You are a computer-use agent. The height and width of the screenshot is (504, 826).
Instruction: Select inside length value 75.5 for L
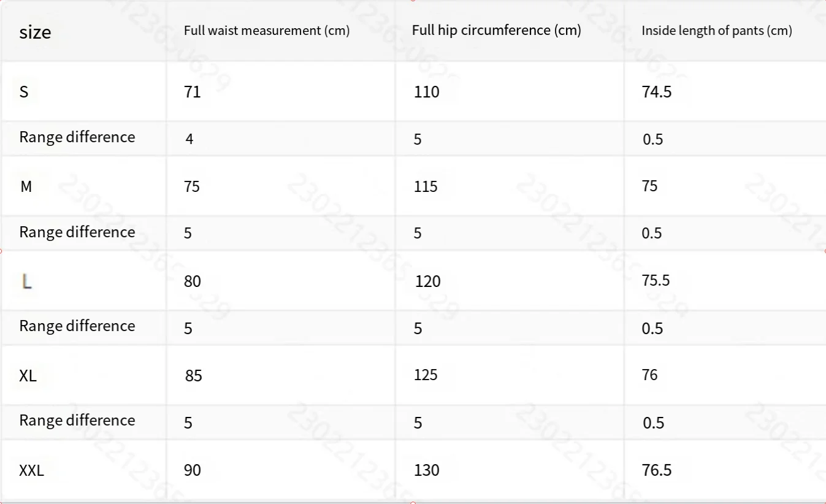[x=656, y=280]
